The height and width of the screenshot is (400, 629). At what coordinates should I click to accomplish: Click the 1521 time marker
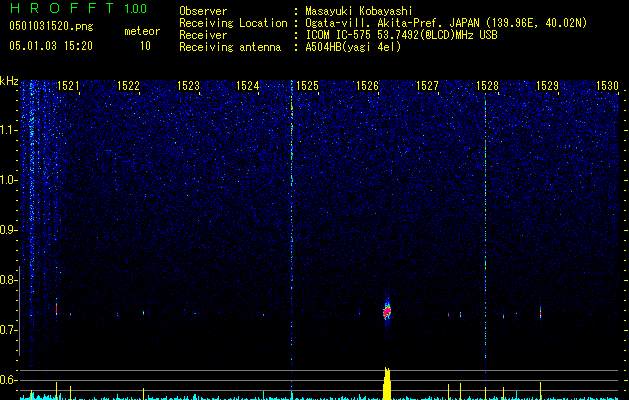pos(68,86)
